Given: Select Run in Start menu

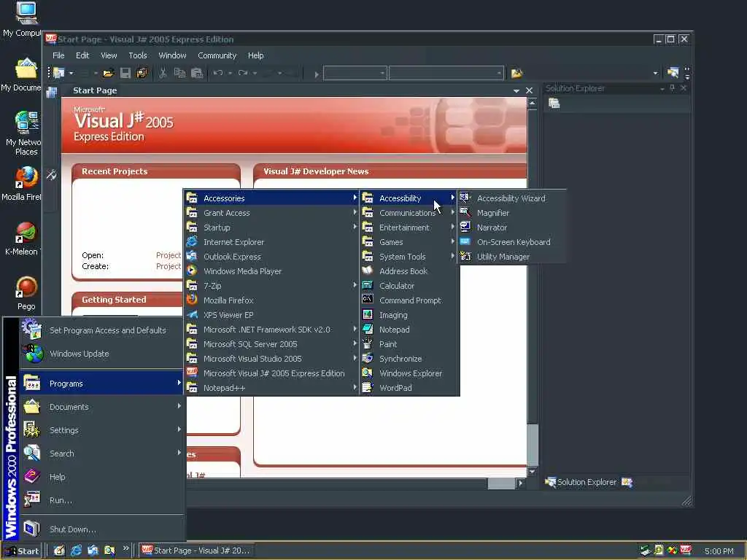Looking at the screenshot, I should [102, 500].
